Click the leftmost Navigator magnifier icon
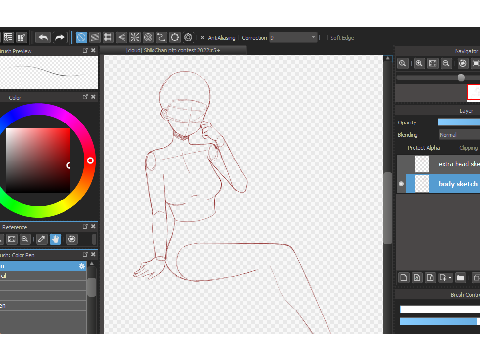This screenshot has width=480, height=360. point(402,63)
